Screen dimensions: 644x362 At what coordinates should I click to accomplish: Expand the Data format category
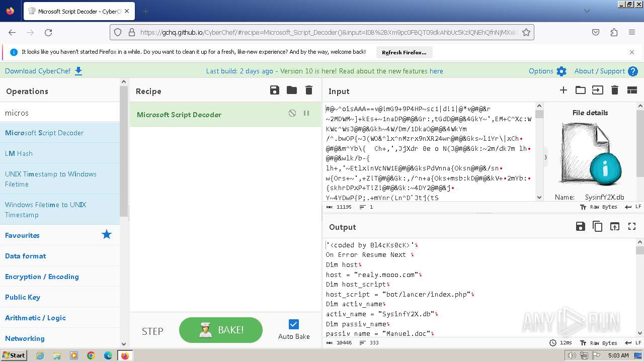(x=60, y=255)
